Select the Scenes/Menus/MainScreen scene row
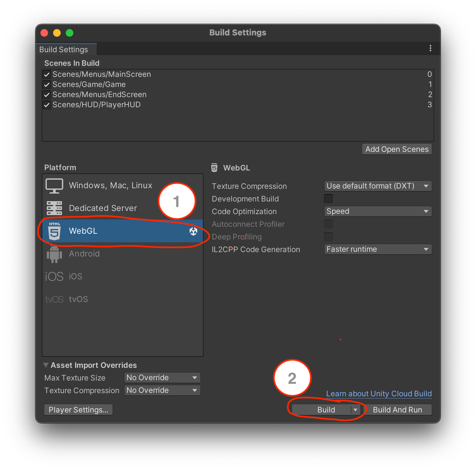Screen dimensions: 476x470 point(238,74)
